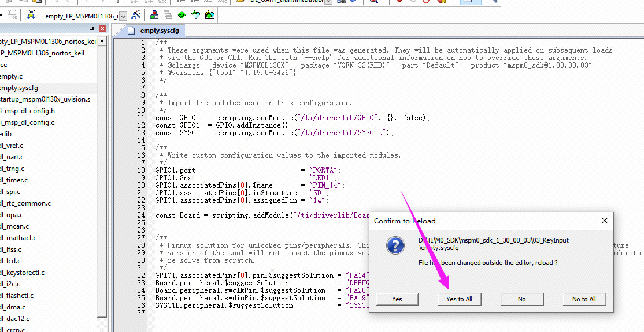Select the empty.c file in project tree

tap(12, 76)
